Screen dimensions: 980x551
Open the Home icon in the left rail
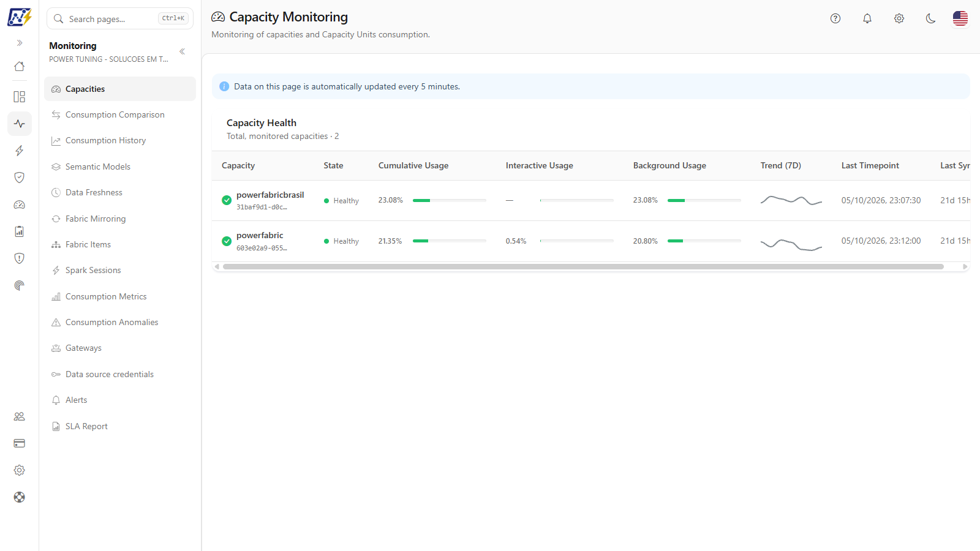pos(20,66)
